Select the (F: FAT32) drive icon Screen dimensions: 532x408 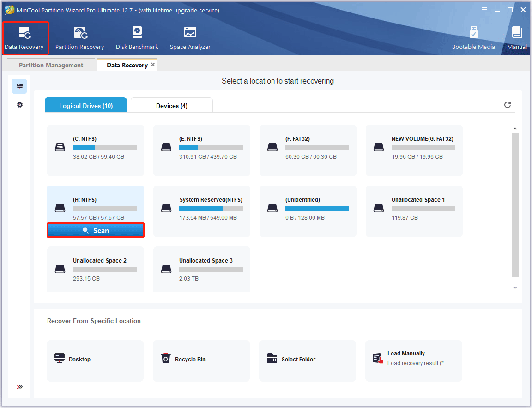272,147
